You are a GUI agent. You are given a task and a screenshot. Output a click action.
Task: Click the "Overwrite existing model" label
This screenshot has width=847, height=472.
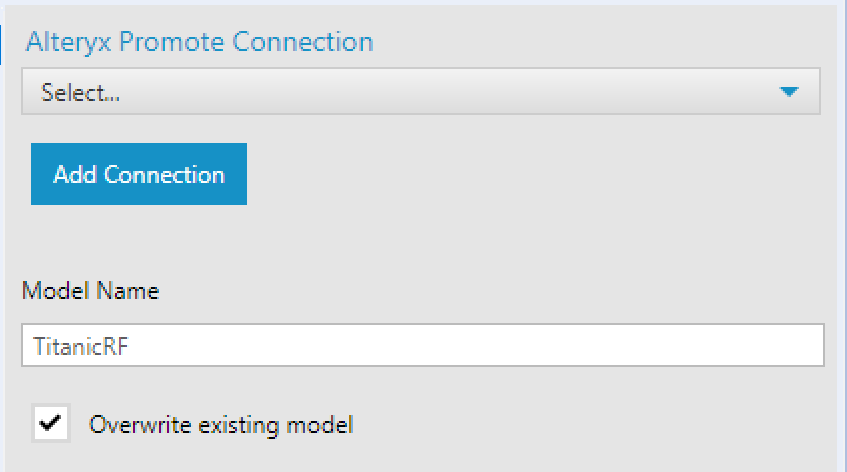(221, 424)
